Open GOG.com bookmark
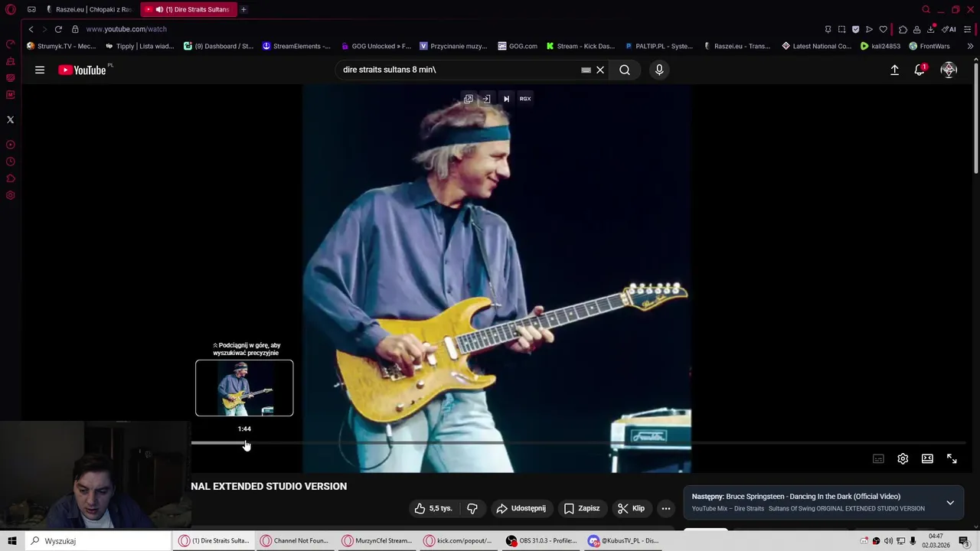 pos(518,46)
